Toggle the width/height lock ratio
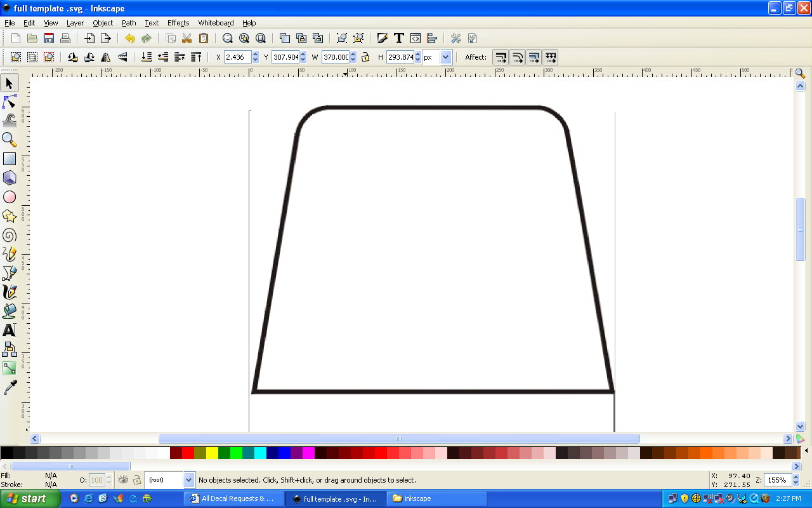Screen dimensions: 812x508 click(x=366, y=57)
